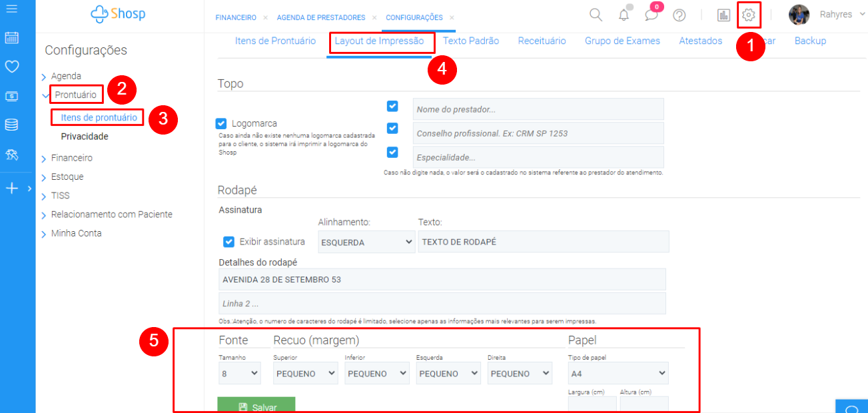This screenshot has height=413, width=868.
Task: Open the hamburger menu icon
Action: [11, 9]
